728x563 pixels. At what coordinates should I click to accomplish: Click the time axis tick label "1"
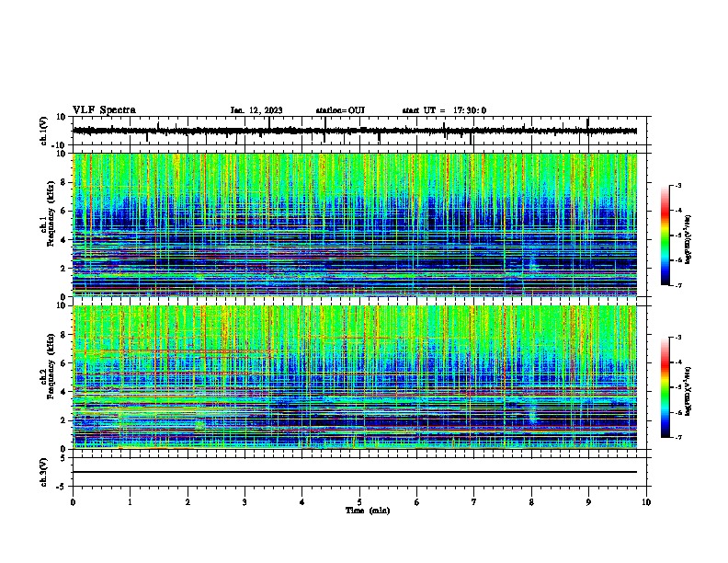130,502
